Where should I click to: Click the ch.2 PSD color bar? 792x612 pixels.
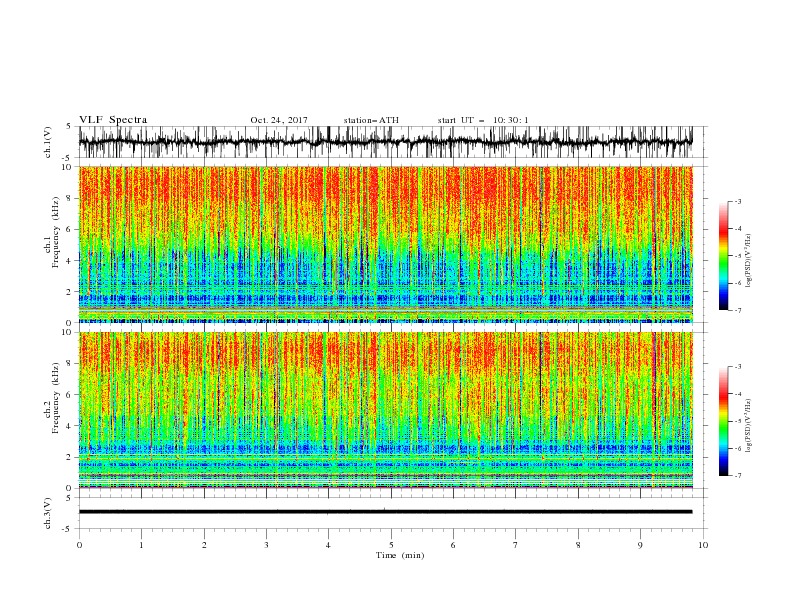(x=723, y=421)
